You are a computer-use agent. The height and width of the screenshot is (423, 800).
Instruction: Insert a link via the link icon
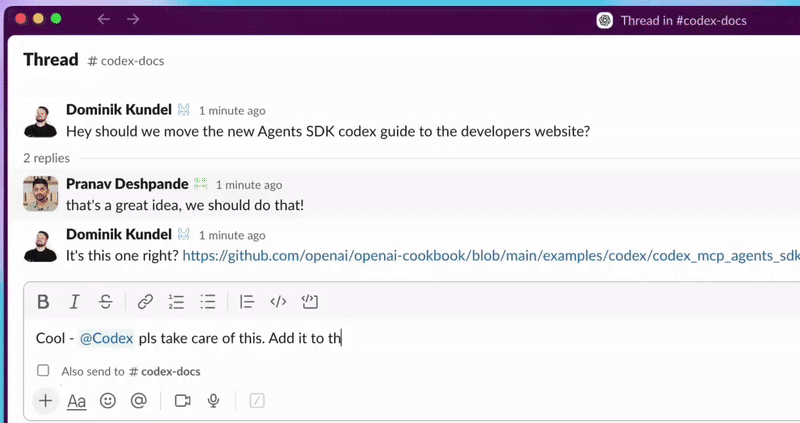click(x=145, y=302)
